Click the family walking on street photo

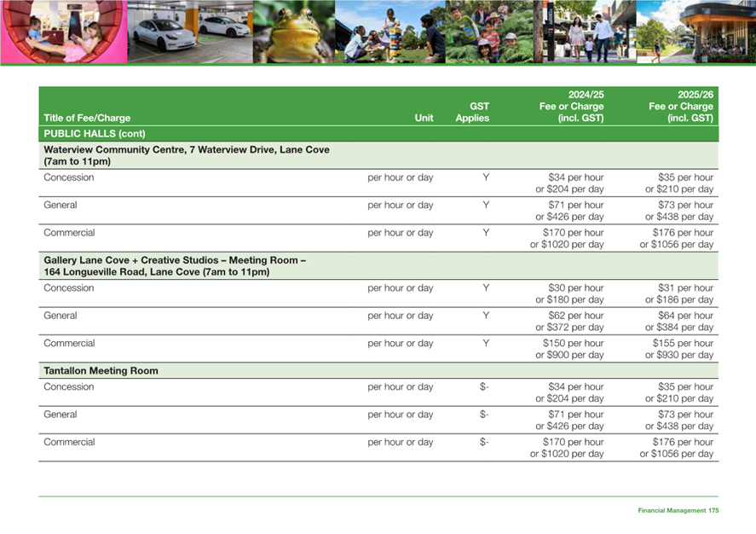coord(585,32)
